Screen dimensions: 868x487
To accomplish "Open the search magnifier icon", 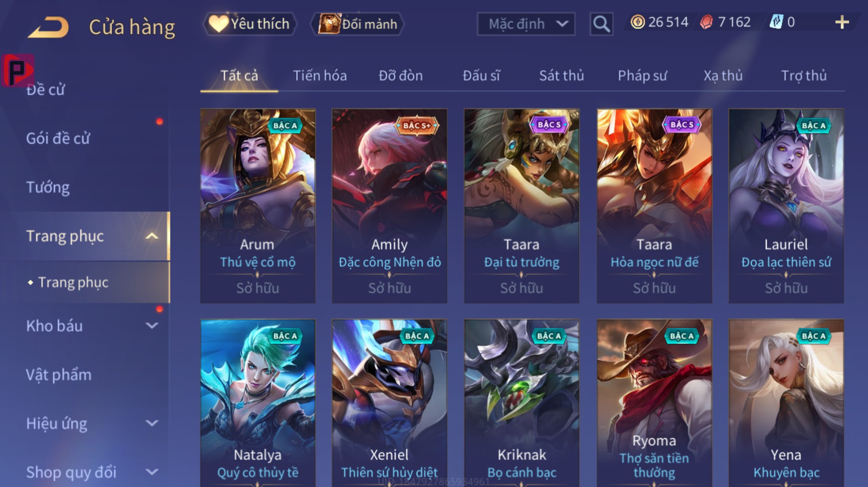I will (601, 23).
